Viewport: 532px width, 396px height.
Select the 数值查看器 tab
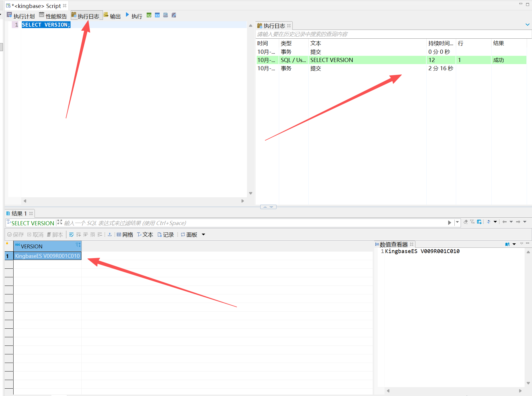click(x=393, y=245)
